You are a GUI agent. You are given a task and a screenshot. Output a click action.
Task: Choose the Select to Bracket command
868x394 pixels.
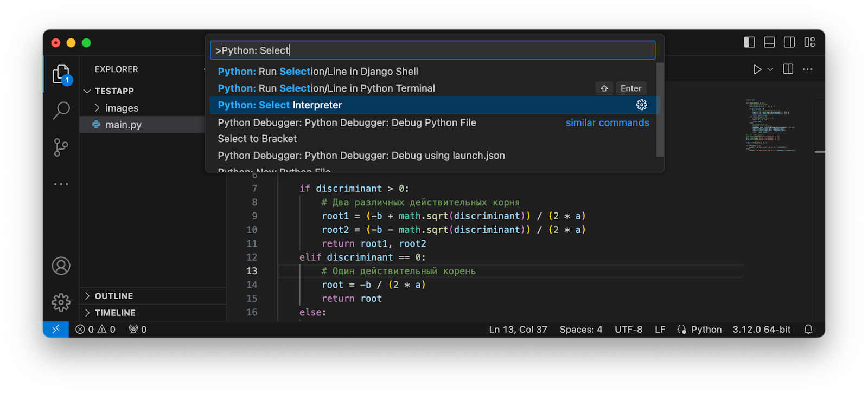point(433,139)
